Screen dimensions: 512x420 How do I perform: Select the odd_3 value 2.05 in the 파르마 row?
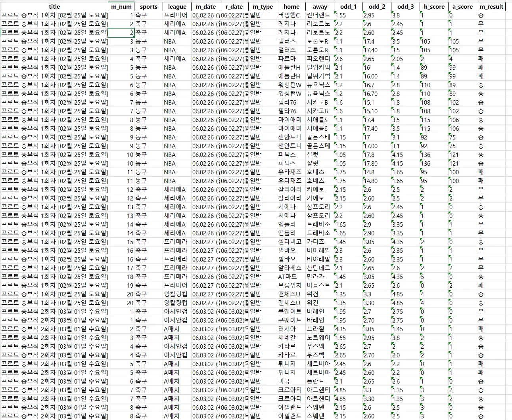[405, 59]
